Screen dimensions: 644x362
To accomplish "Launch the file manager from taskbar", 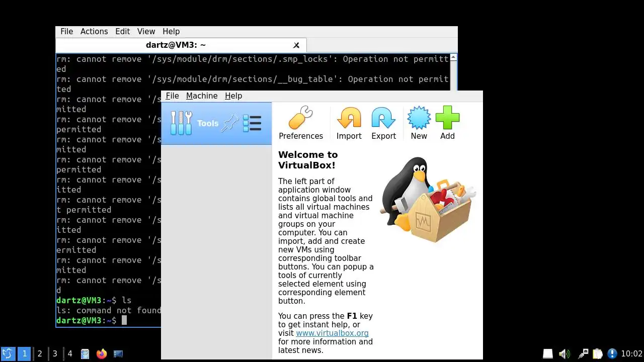I will pos(85,354).
